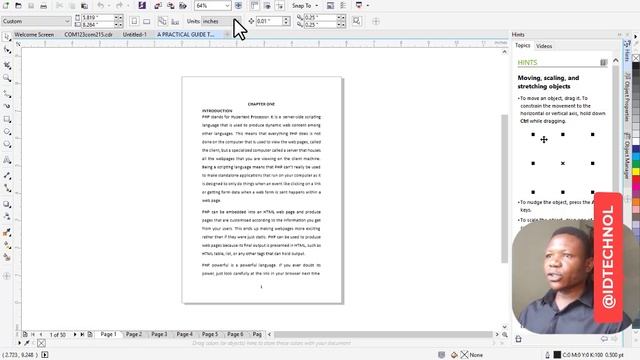The image size is (640, 360).
Task: Click the yellow swatch in the color palette
Action: tap(636, 172)
